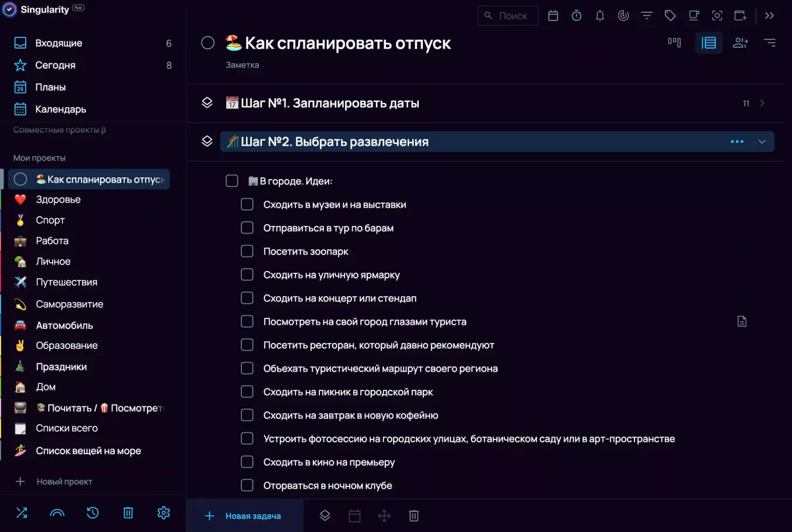Click the calendar icon in bottom task bar
The width and height of the screenshot is (792, 532).
[354, 516]
